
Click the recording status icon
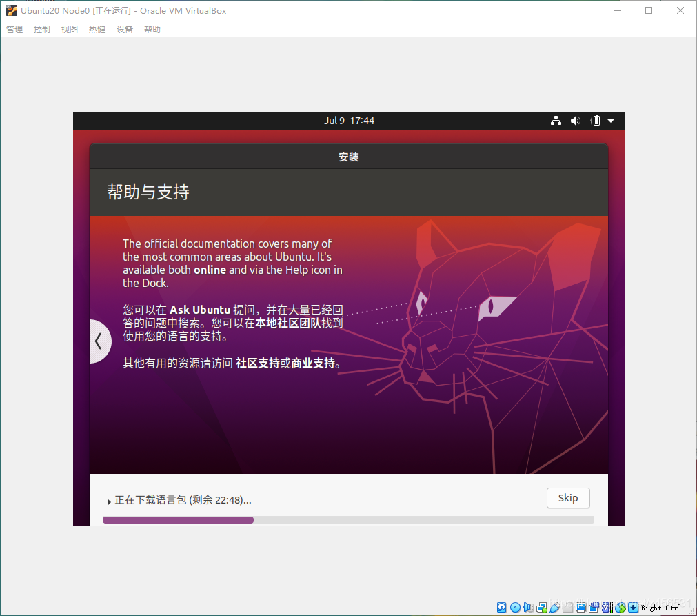[x=594, y=608]
